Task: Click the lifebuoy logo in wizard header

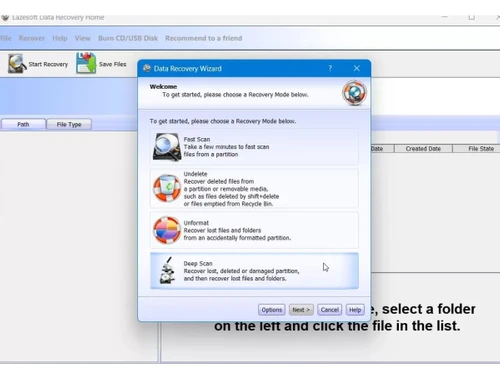Action: 354,93
